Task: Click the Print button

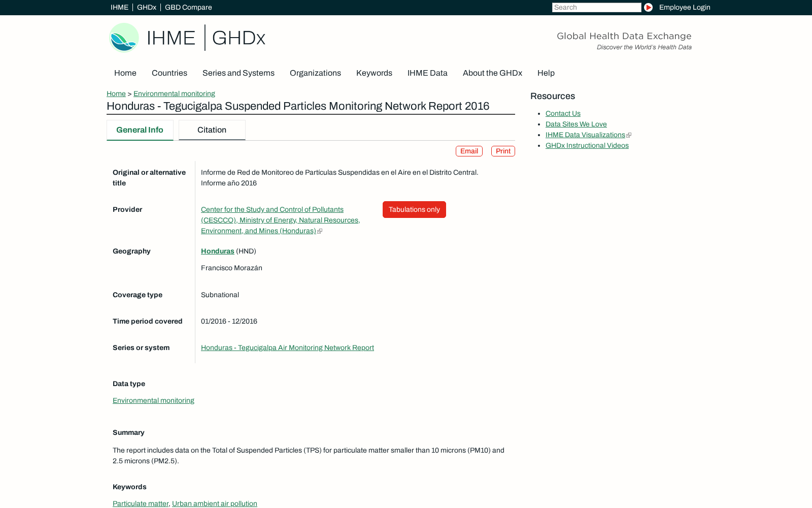Action: [503, 151]
